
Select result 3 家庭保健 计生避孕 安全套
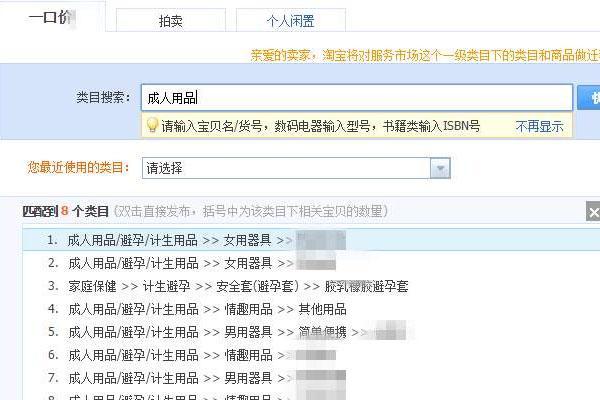click(311, 286)
